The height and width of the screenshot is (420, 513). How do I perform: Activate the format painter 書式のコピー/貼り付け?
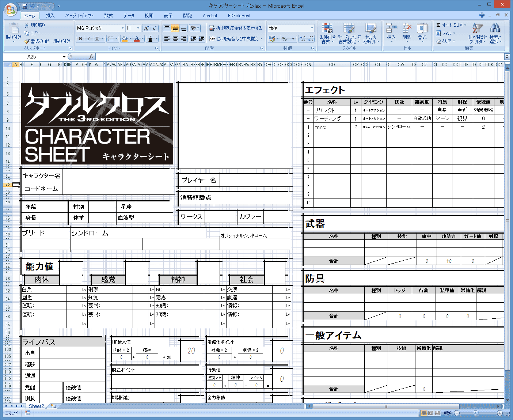coord(47,41)
